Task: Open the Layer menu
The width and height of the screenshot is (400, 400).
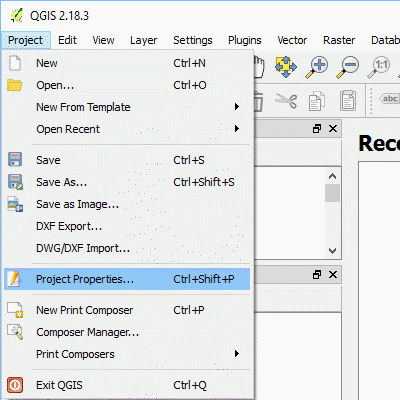Action: click(143, 40)
